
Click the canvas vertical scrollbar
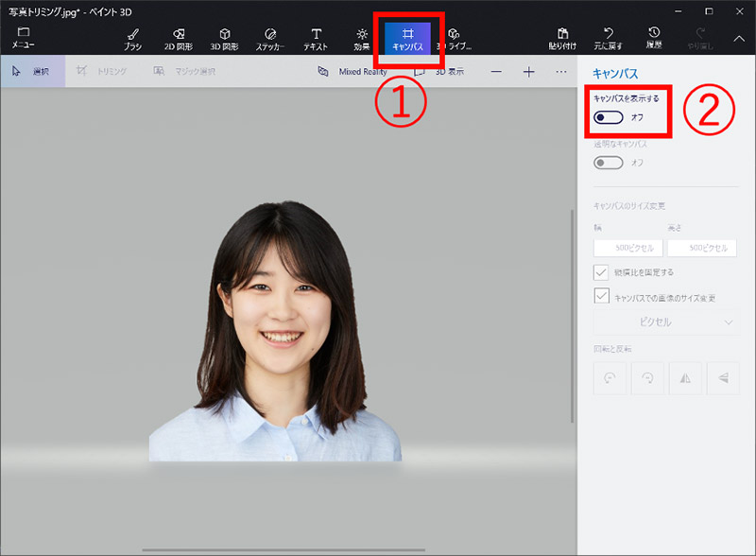[x=573, y=317]
